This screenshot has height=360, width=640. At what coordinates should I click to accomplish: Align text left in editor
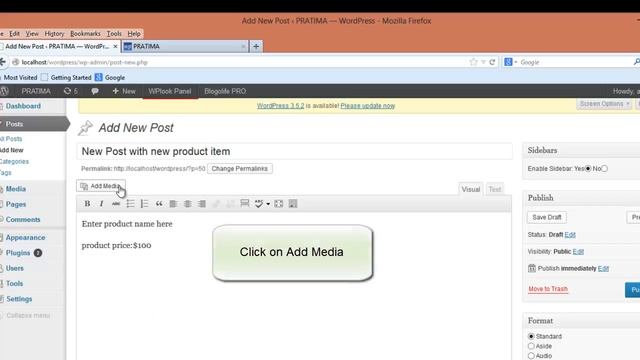click(x=173, y=204)
